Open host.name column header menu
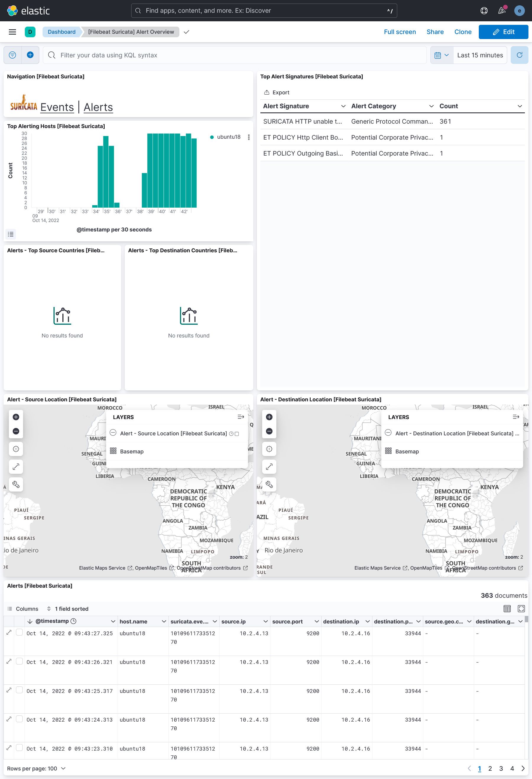Image resolution: width=532 pixels, height=779 pixels. point(164,621)
